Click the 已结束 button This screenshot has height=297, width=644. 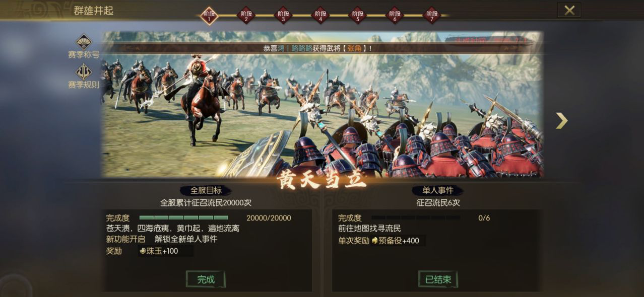click(x=438, y=279)
